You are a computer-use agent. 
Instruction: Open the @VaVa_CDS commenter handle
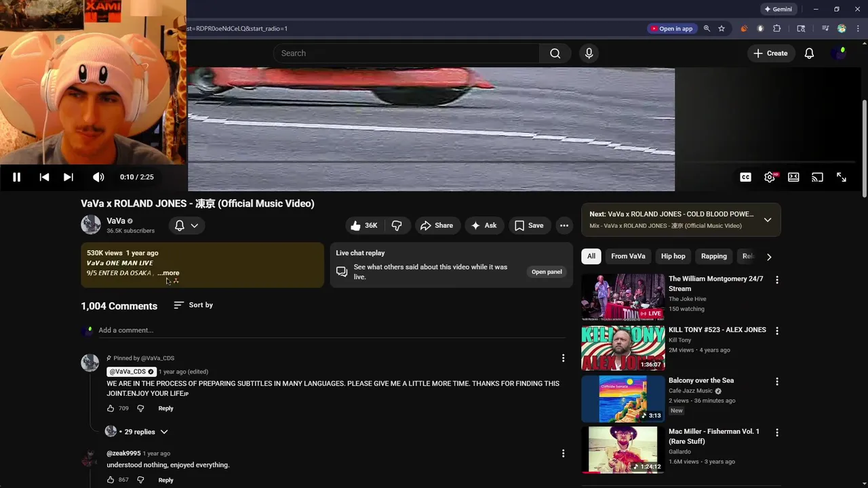click(x=132, y=371)
